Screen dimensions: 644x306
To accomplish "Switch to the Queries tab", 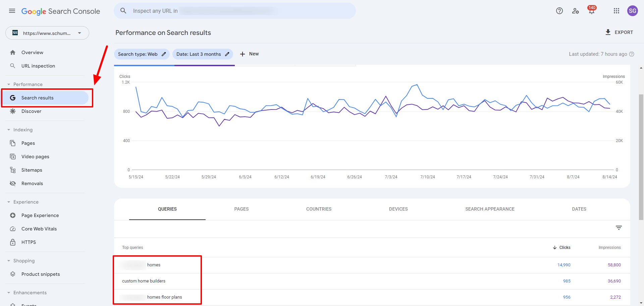I will [167, 209].
